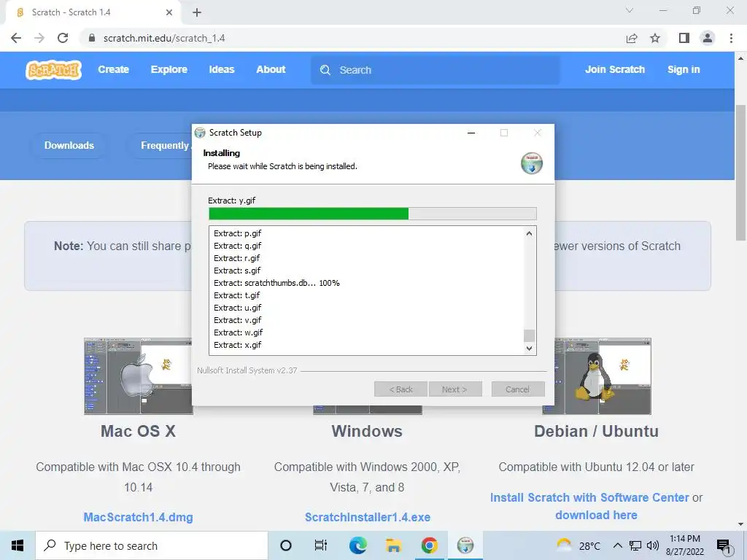Close the Scratch 1.4 browser tab
This screenshot has width=747, height=560.
(169, 12)
